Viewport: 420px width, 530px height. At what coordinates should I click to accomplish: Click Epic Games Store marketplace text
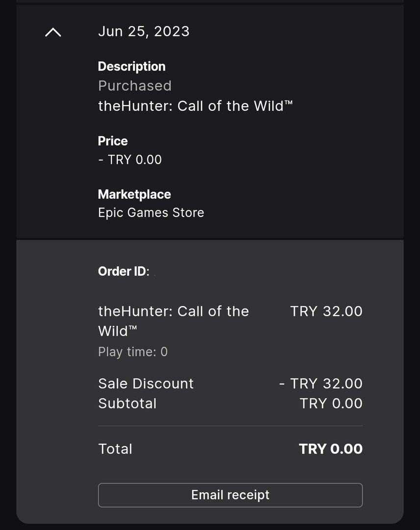click(x=151, y=212)
